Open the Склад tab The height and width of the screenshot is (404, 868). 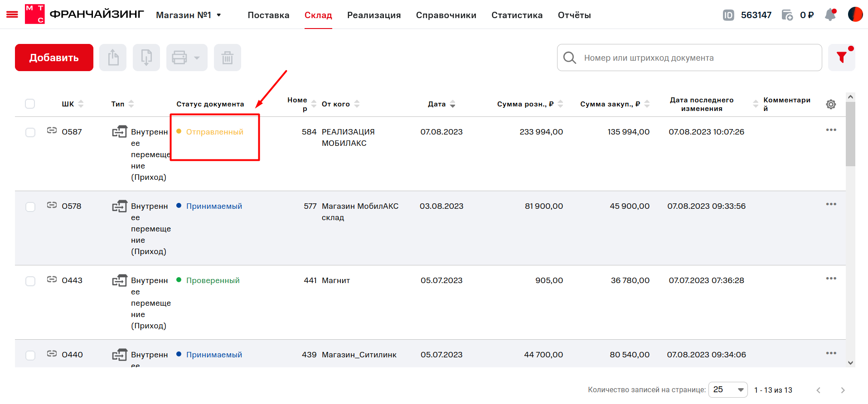318,15
